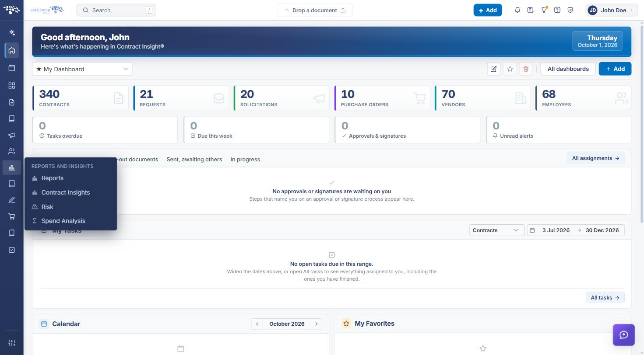The height and width of the screenshot is (355, 644).
Task: Open the megaphone solicitations icon in the sidebar
Action: 12,135
